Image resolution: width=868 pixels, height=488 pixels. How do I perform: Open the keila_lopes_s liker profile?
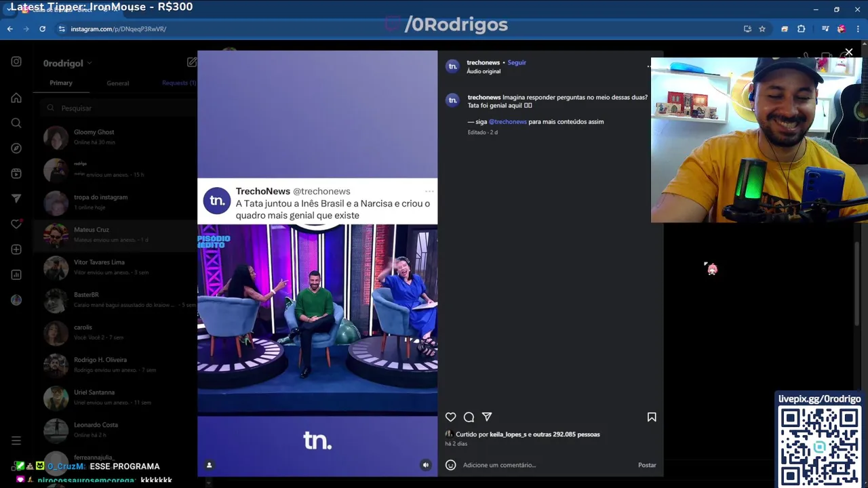point(508,434)
